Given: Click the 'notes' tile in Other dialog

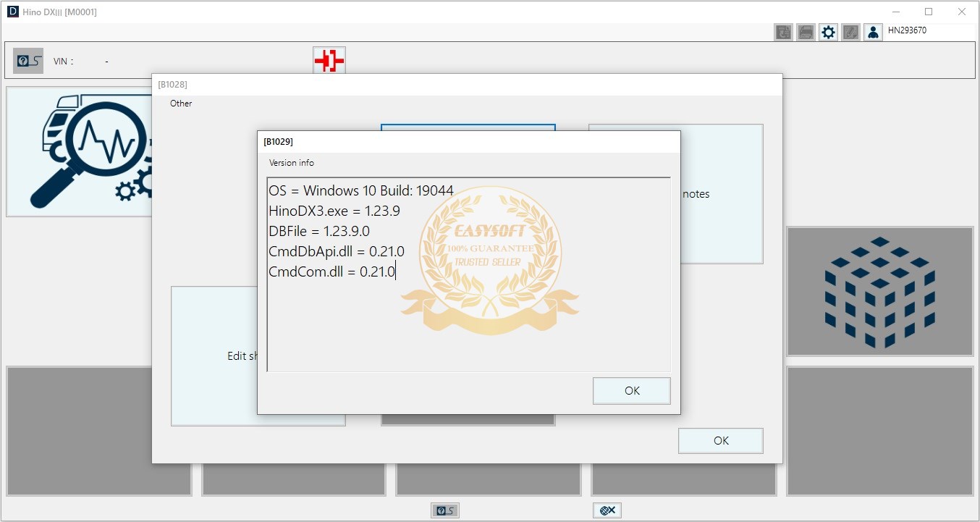Looking at the screenshot, I should [722, 194].
